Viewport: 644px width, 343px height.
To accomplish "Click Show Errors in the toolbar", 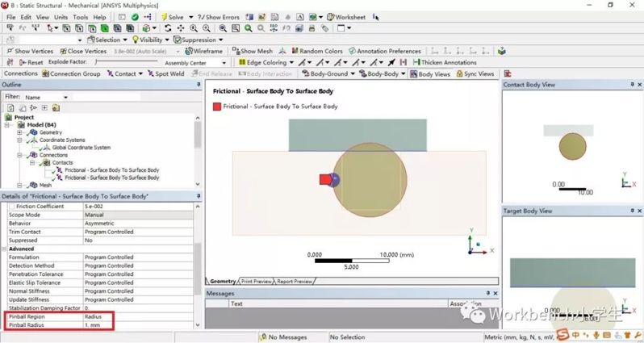I will (x=219, y=17).
